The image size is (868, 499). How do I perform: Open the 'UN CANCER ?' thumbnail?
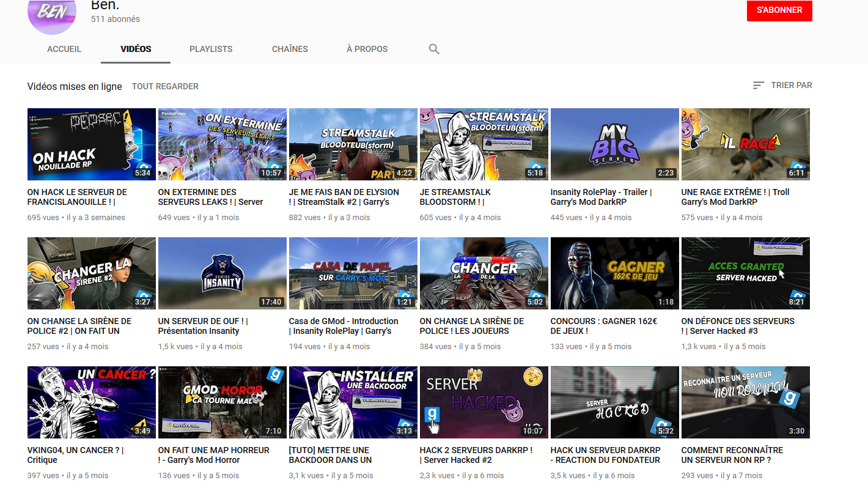point(92,402)
